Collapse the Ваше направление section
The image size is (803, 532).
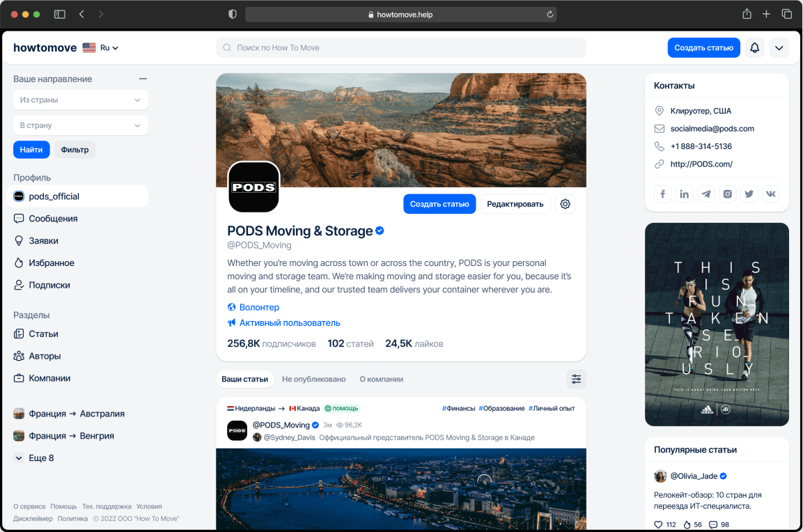coord(143,79)
